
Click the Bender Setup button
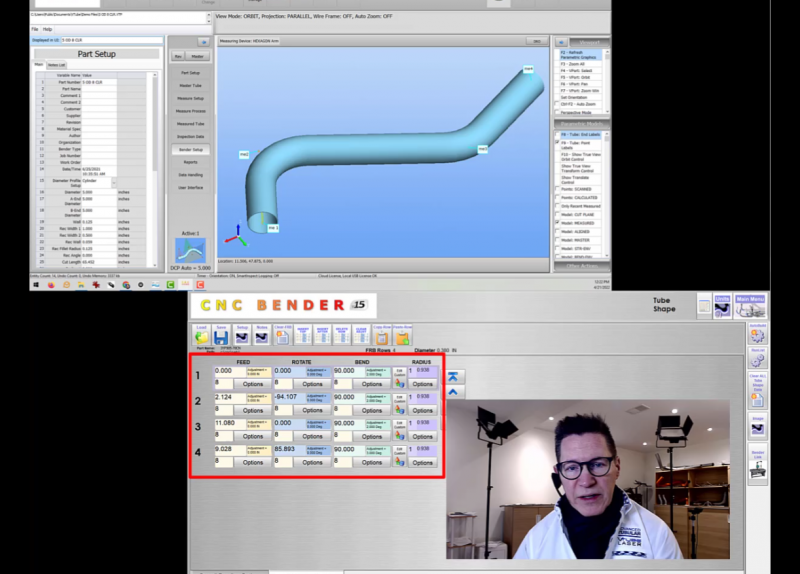pyautogui.click(x=190, y=149)
